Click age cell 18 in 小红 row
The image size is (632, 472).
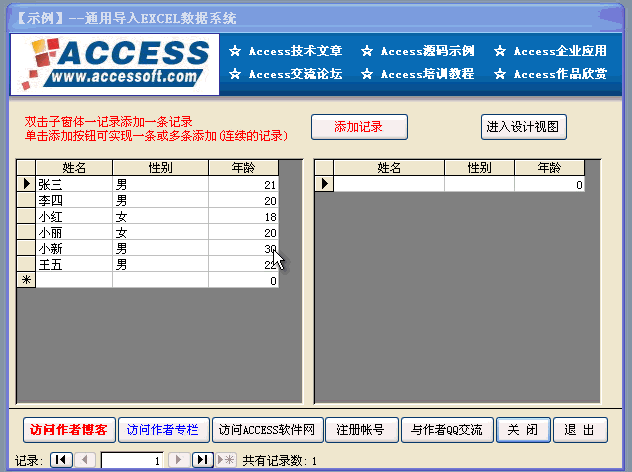point(243,216)
